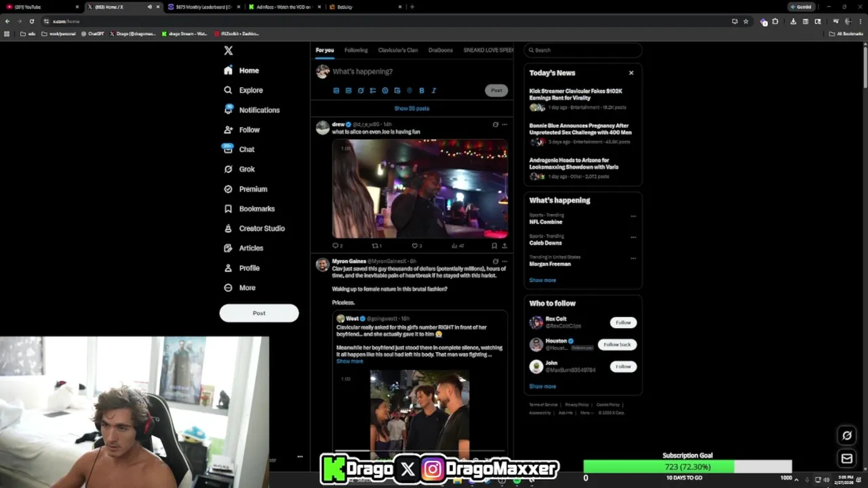Follow back Houston

617,344
